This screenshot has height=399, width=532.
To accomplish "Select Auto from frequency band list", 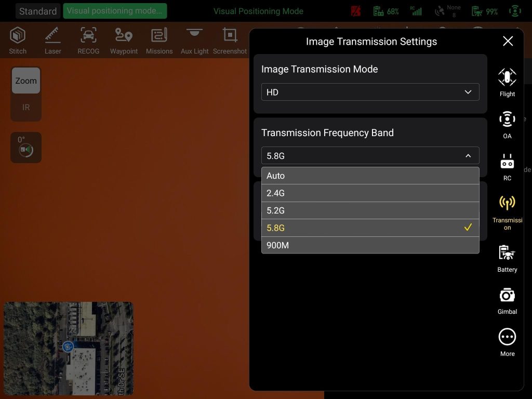I will tap(370, 176).
